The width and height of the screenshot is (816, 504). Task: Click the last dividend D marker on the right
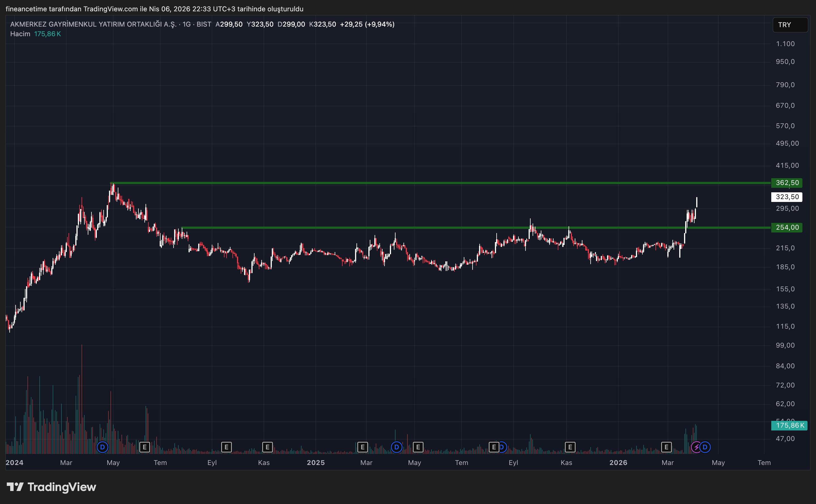click(705, 447)
